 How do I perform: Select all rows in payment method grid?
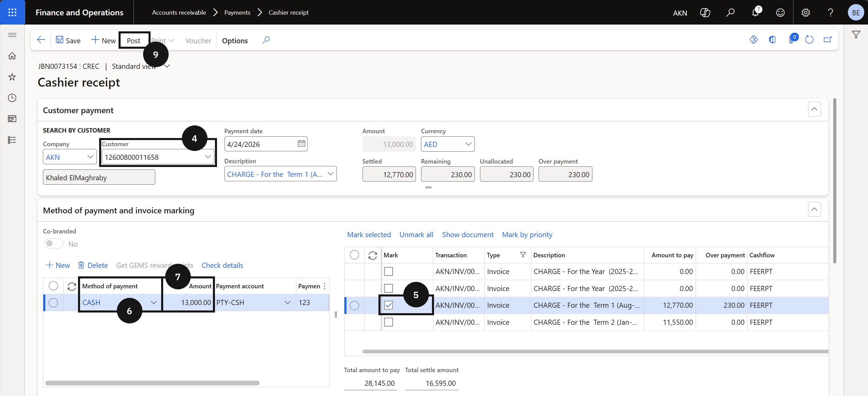(x=53, y=286)
